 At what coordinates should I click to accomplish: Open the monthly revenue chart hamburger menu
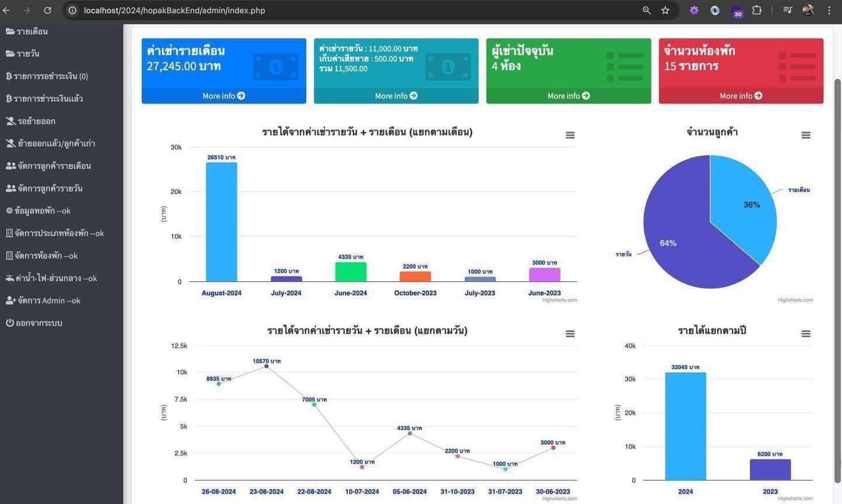tap(570, 135)
